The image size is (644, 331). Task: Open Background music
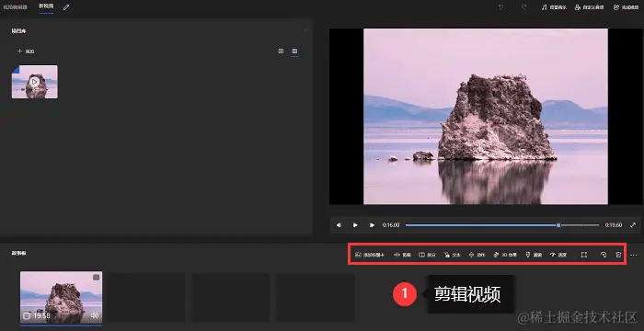click(x=554, y=7)
